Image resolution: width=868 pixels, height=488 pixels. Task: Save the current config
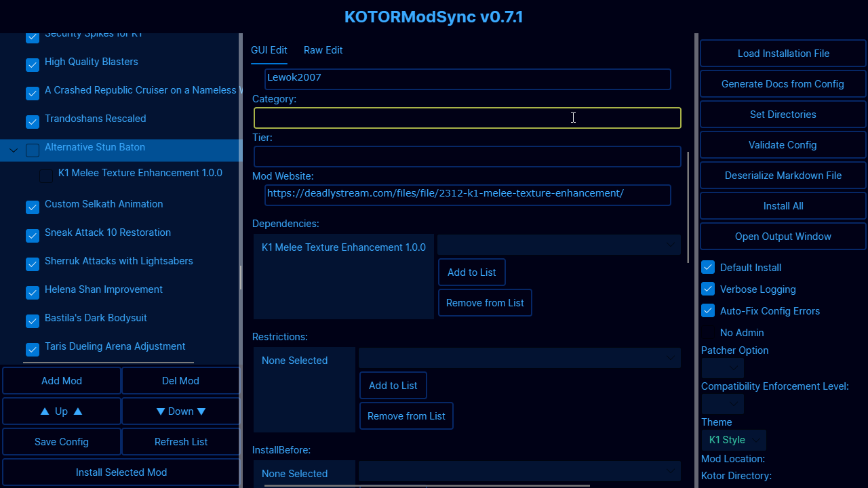click(61, 441)
